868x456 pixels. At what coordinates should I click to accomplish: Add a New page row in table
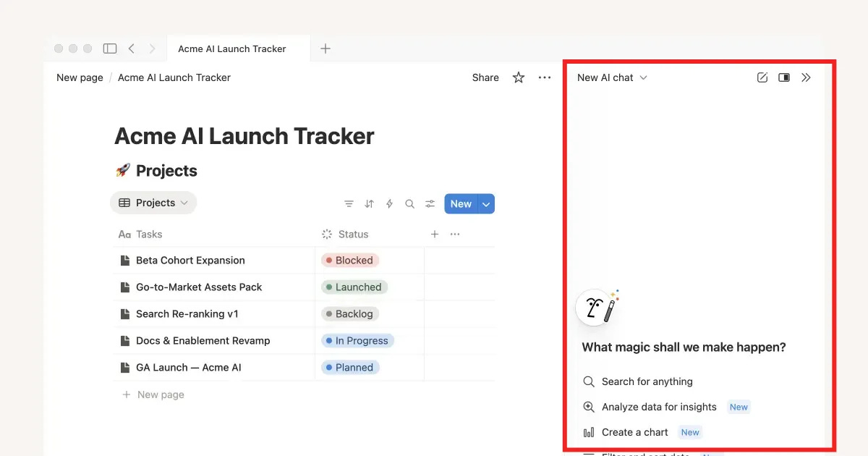(153, 394)
